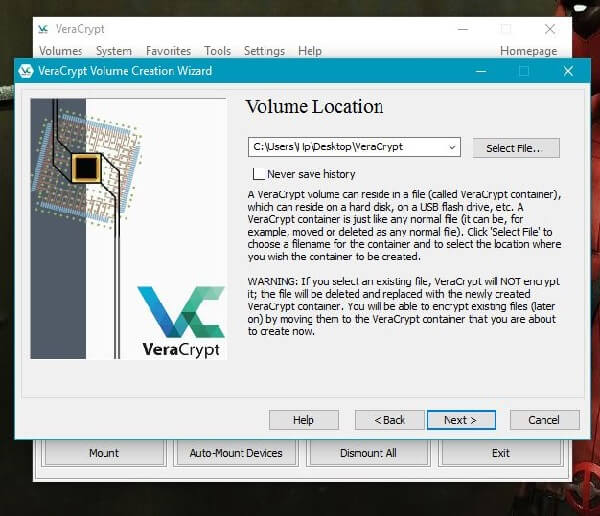This screenshot has width=600, height=516.
Task: Close the Volume Creation Wizard window
Action: pos(568,71)
